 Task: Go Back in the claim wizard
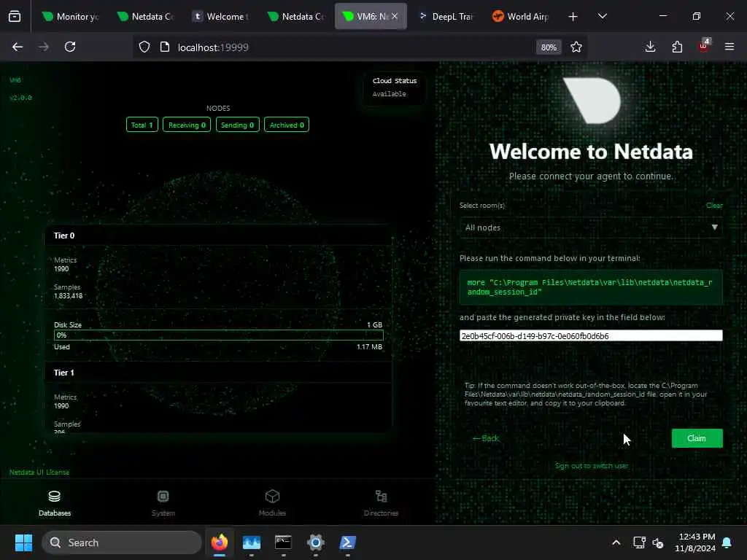point(485,438)
